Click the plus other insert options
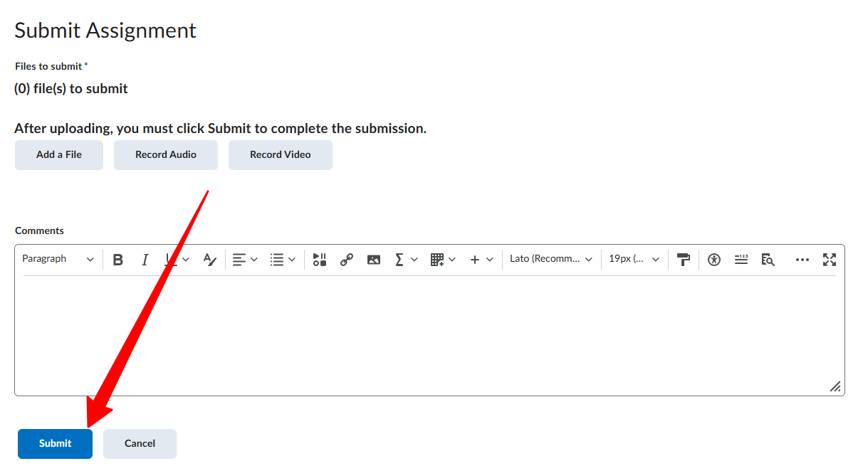Viewport: 868px width, 466px height. (x=475, y=260)
